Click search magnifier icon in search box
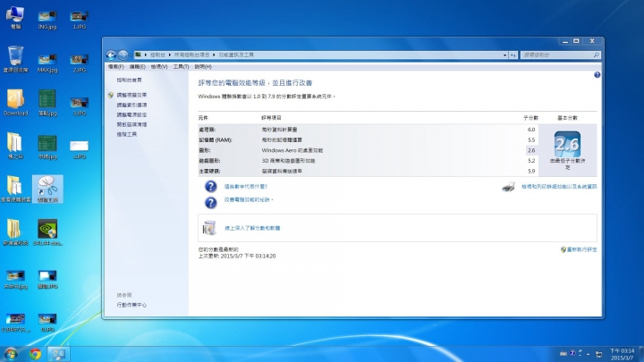Image resolution: width=644 pixels, height=362 pixels. (x=596, y=55)
